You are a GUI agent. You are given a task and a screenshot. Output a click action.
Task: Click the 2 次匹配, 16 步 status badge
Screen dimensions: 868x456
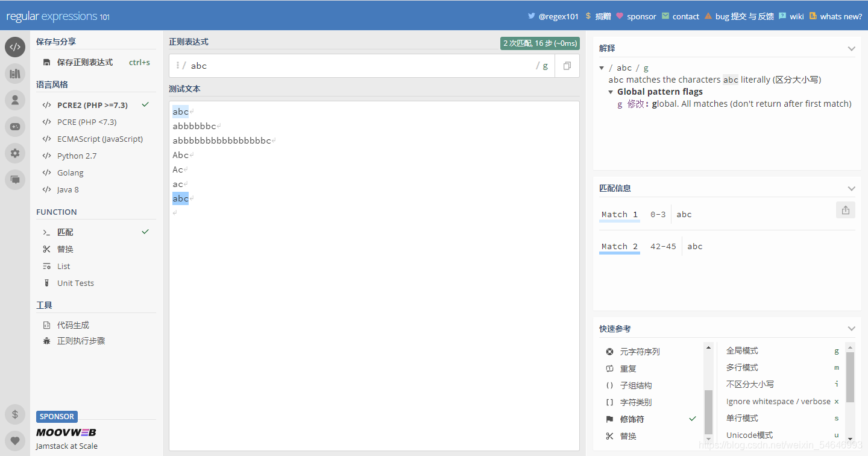[540, 43]
